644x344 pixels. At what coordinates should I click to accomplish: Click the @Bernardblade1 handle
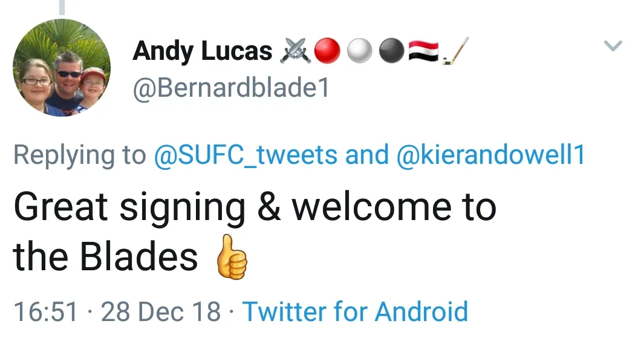[231, 89]
